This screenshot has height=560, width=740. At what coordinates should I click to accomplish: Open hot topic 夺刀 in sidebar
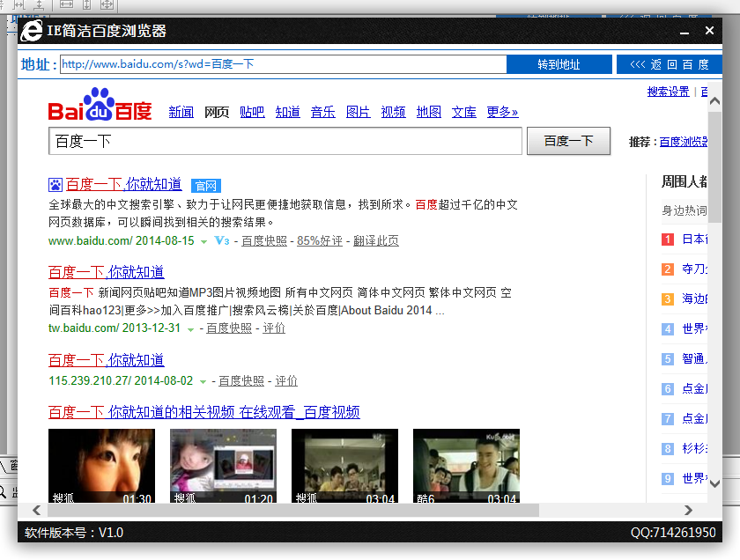[694, 269]
